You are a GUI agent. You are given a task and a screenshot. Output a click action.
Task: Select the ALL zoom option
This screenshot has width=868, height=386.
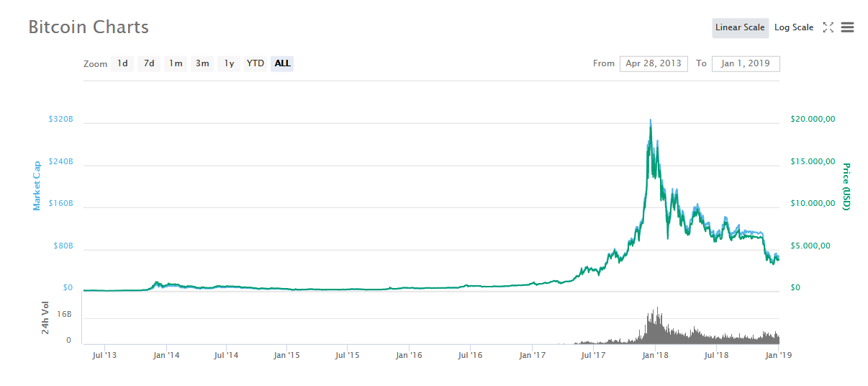pyautogui.click(x=282, y=63)
